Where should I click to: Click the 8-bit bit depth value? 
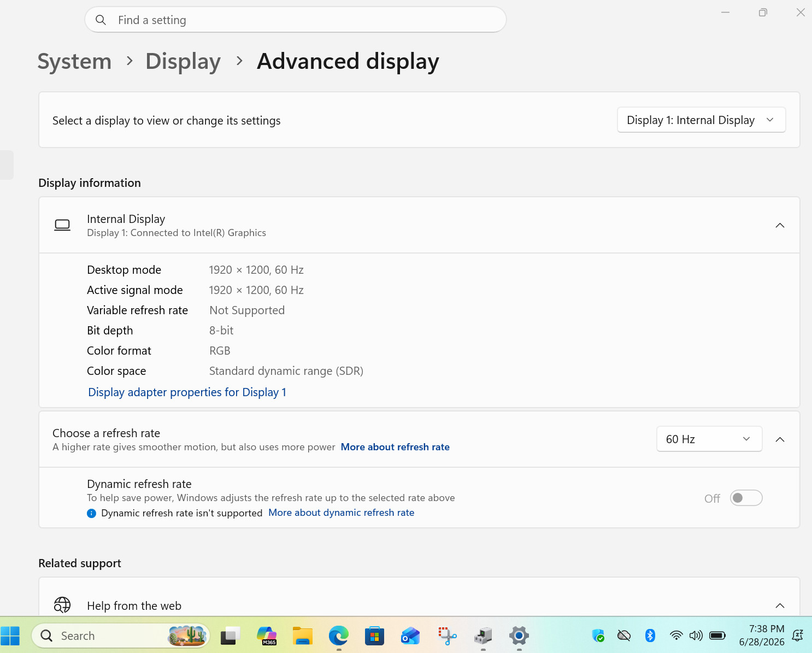pos(221,331)
